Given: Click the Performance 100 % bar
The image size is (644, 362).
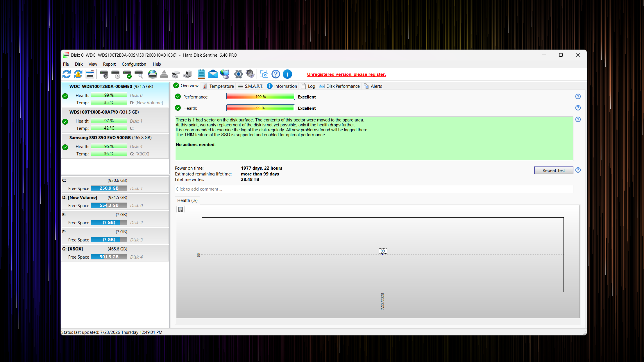Looking at the screenshot, I should coord(261,97).
